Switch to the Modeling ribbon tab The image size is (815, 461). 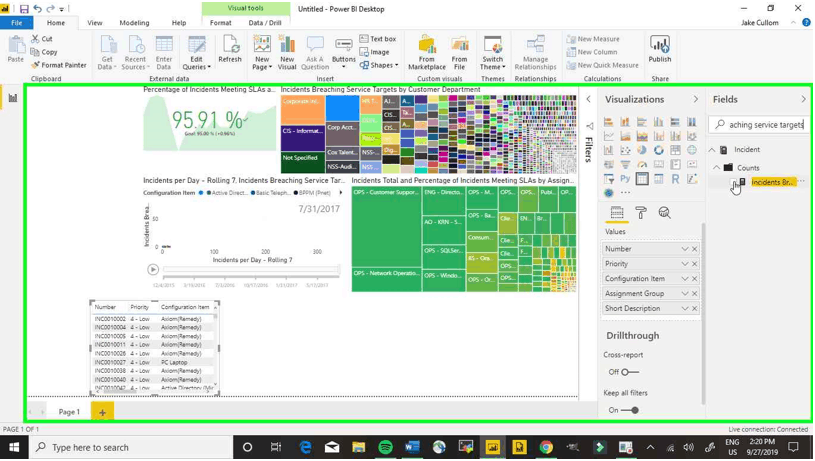[134, 23]
